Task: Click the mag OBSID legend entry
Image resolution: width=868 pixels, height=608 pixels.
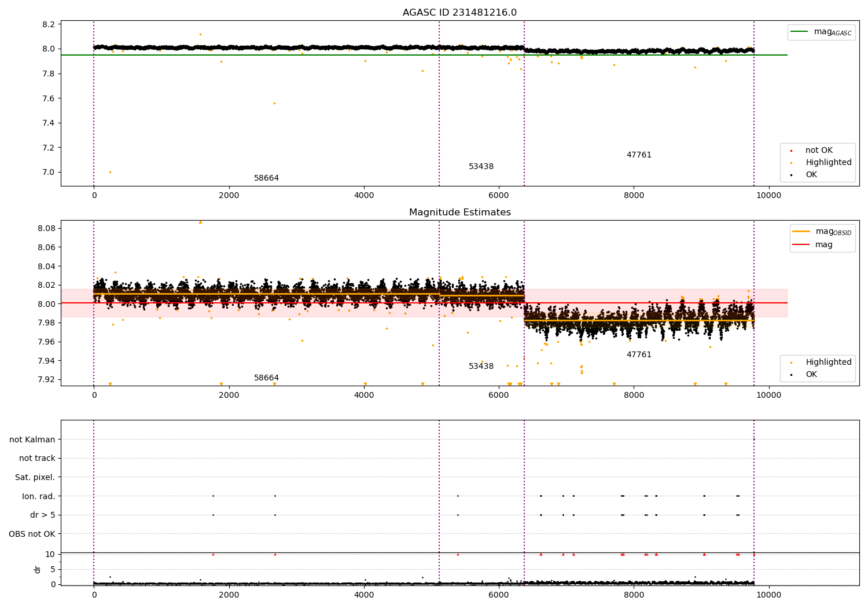Action: pyautogui.click(x=823, y=232)
